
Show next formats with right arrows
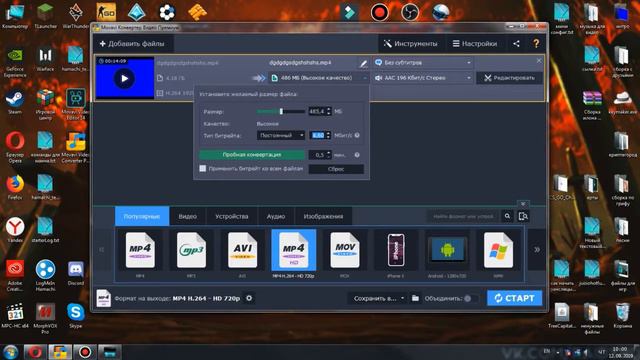pyautogui.click(x=537, y=249)
